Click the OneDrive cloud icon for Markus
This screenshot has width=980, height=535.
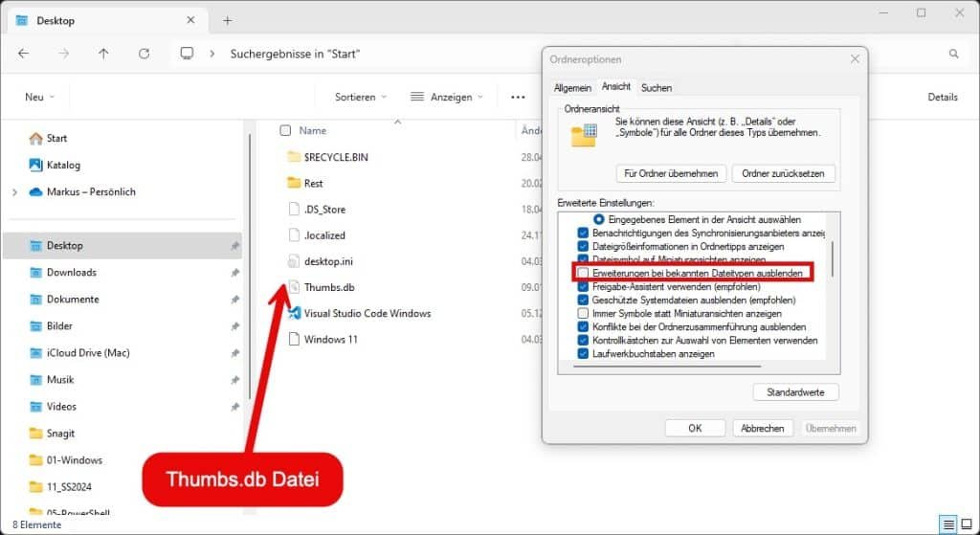(x=35, y=191)
